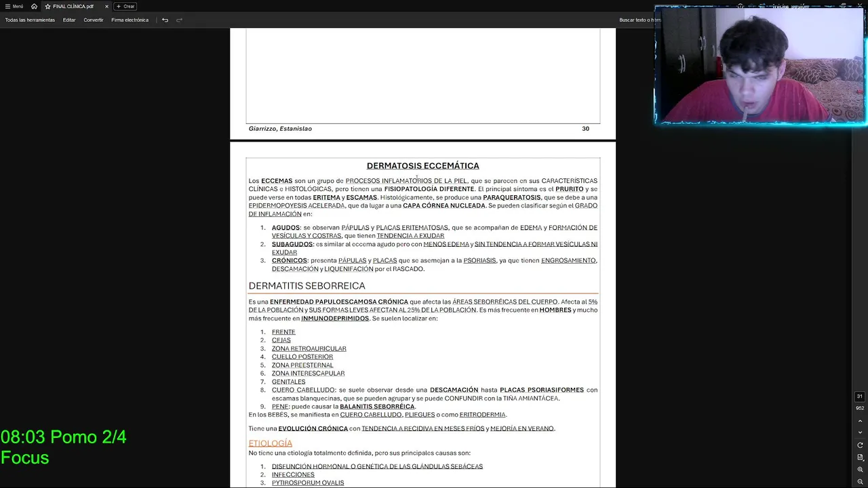The width and height of the screenshot is (868, 488).
Task: Go to the Home icon
Action: [34, 6]
